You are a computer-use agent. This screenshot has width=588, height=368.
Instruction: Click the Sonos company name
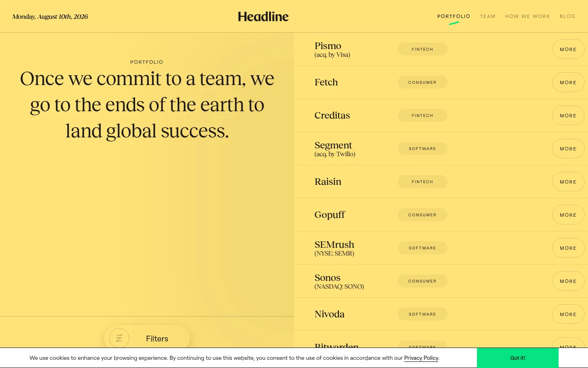(327, 278)
